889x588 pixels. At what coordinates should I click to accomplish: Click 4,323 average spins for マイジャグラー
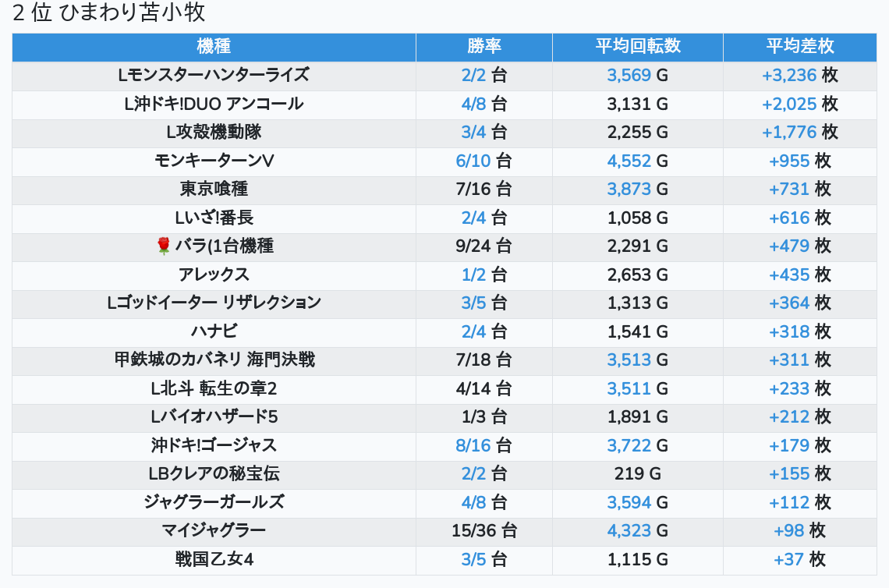click(629, 531)
